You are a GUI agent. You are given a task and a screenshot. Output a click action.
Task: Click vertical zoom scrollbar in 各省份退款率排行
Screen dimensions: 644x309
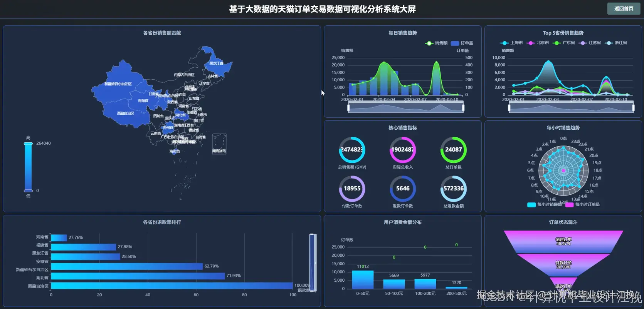[x=313, y=262]
